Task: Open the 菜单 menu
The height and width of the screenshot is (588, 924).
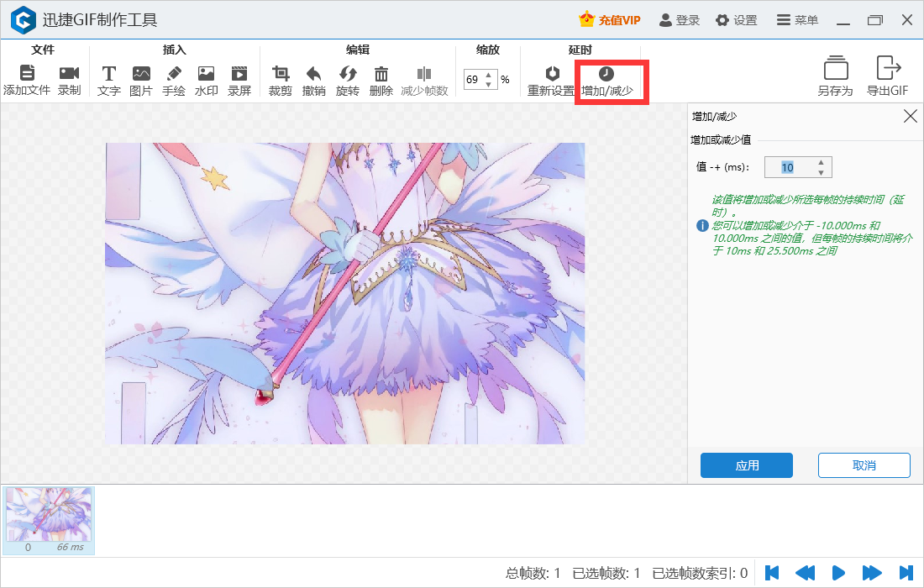Action: [x=797, y=20]
